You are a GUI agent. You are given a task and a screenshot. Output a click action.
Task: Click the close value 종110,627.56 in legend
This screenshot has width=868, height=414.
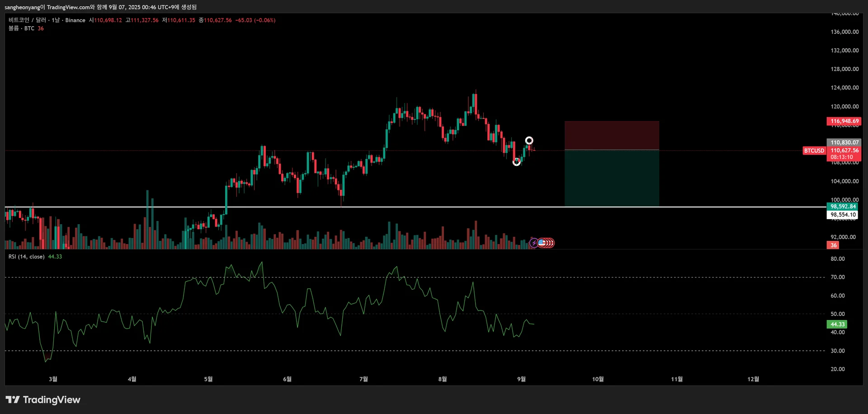215,20
